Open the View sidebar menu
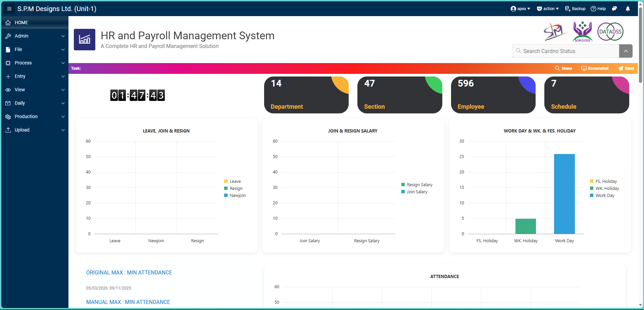The image size is (644, 310). click(35, 90)
